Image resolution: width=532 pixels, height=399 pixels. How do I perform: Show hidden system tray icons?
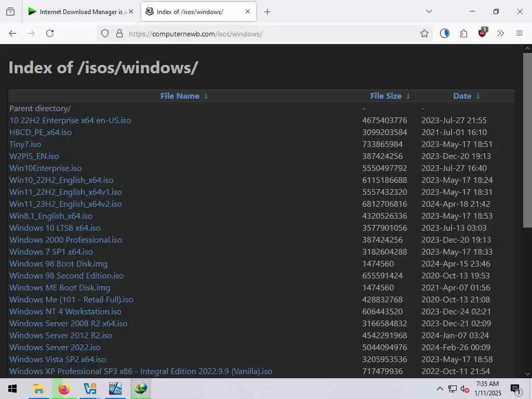440,389
